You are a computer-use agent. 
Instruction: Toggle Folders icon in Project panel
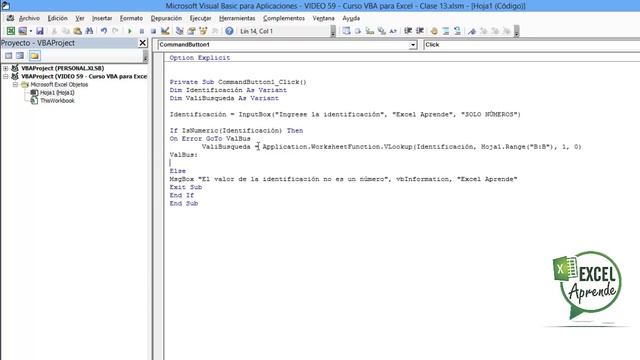(34, 56)
